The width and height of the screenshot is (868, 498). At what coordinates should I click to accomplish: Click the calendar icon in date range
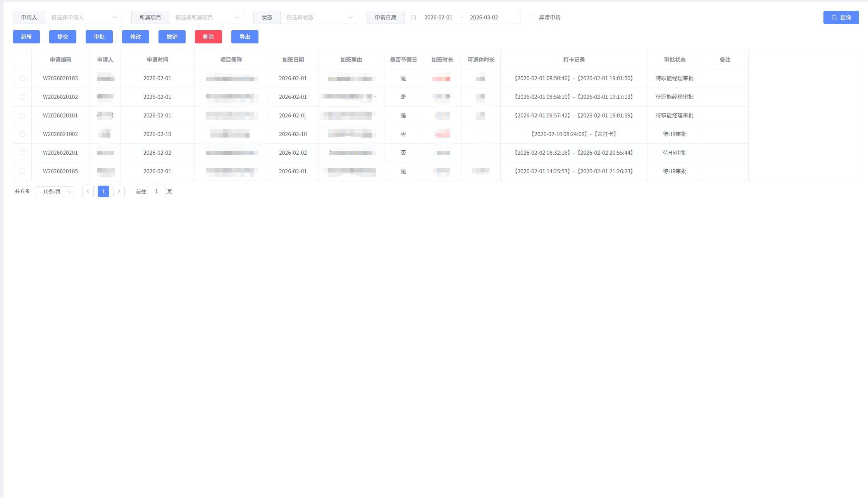pos(413,18)
